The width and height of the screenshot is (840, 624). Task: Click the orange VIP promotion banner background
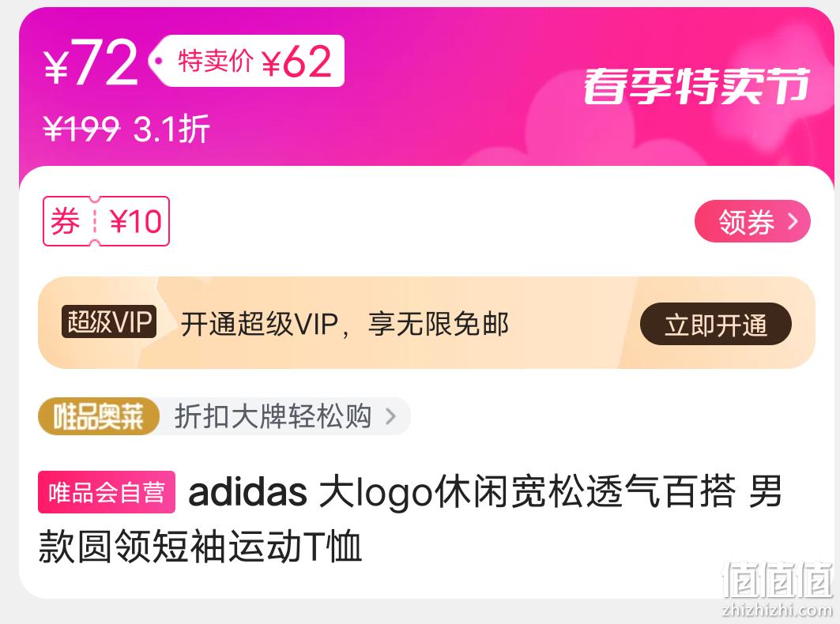[x=426, y=322]
